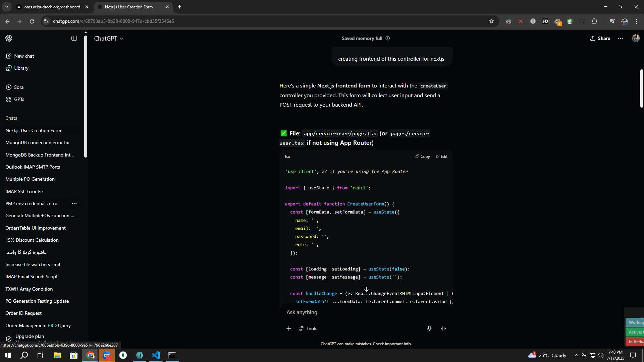This screenshot has width=644, height=362.
Task: Copy the tsx code block
Action: pos(423,157)
